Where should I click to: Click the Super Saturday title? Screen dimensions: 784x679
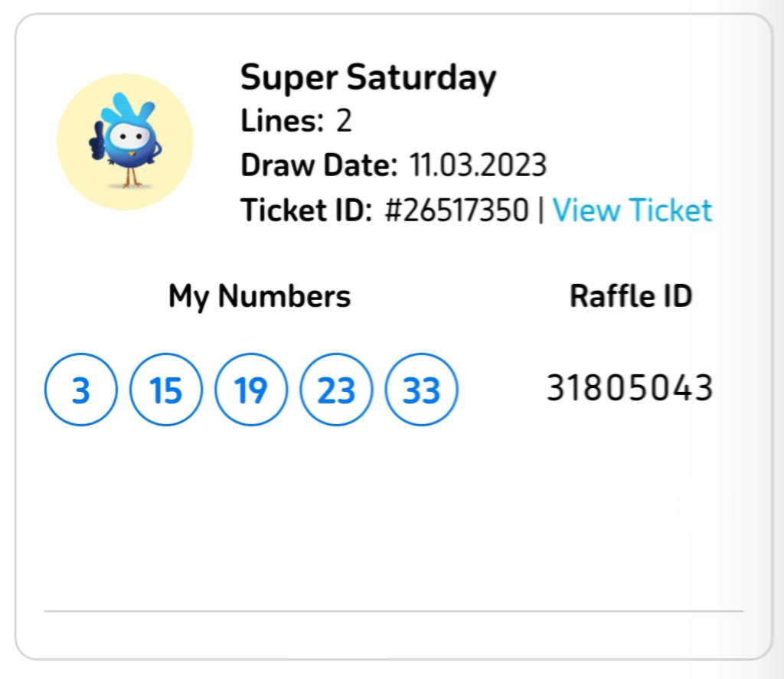point(368,77)
